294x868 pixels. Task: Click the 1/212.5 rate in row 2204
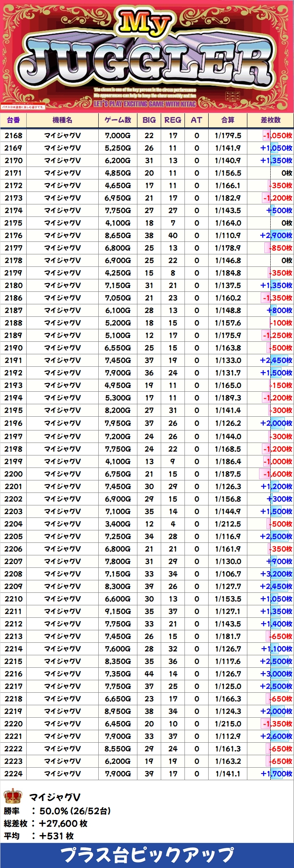coord(228,524)
